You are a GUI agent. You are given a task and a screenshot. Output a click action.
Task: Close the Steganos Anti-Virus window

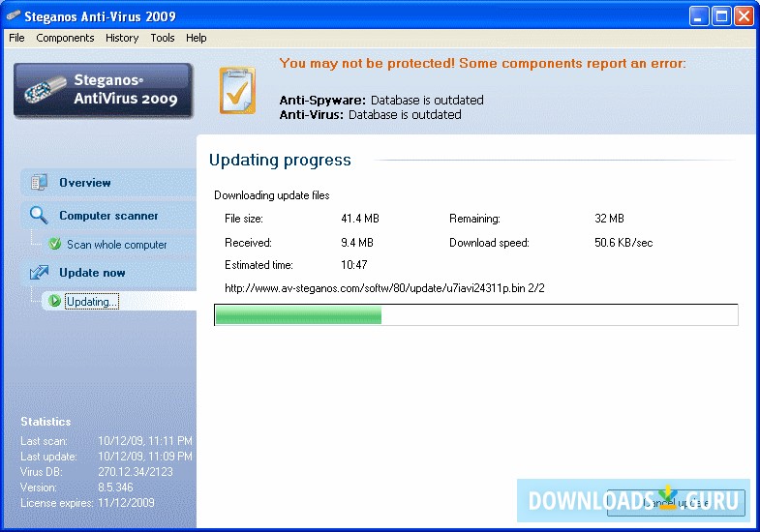click(744, 16)
